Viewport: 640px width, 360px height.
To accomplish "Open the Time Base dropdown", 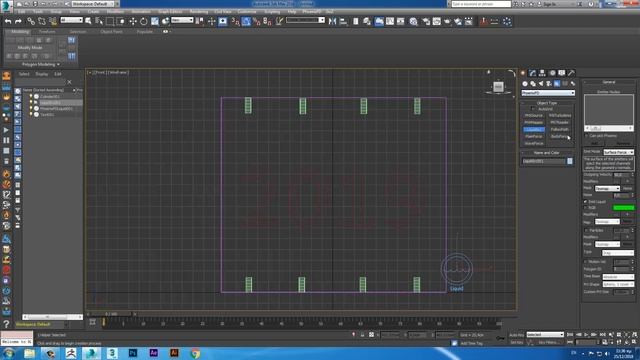I will (x=618, y=277).
